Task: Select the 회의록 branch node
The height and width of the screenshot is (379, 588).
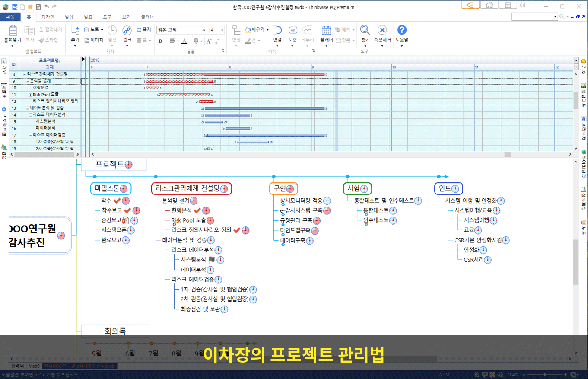Action: coord(115,331)
